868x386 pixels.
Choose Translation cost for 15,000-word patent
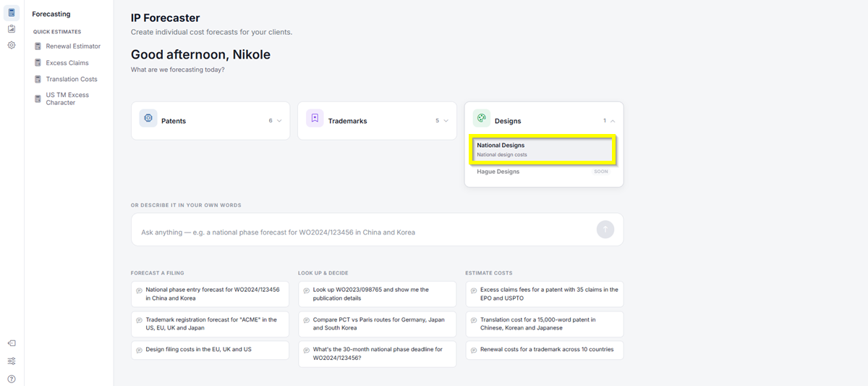pos(544,324)
